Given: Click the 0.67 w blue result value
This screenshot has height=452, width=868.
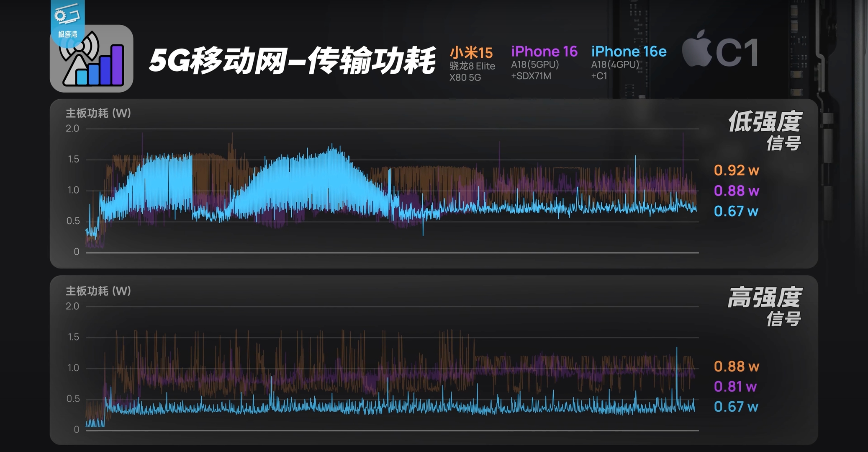Looking at the screenshot, I should [x=736, y=212].
